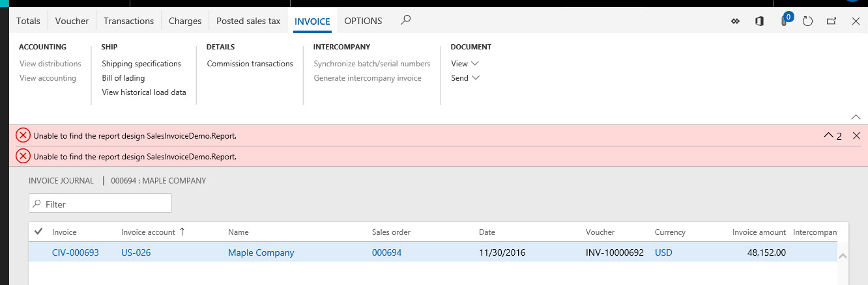This screenshot has width=868, height=285.
Task: Open the attachments paperclip icon
Action: 785,21
